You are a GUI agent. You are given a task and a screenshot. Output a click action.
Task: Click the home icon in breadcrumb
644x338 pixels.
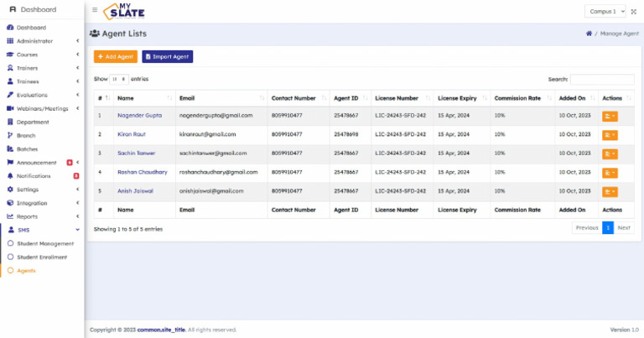(x=589, y=34)
